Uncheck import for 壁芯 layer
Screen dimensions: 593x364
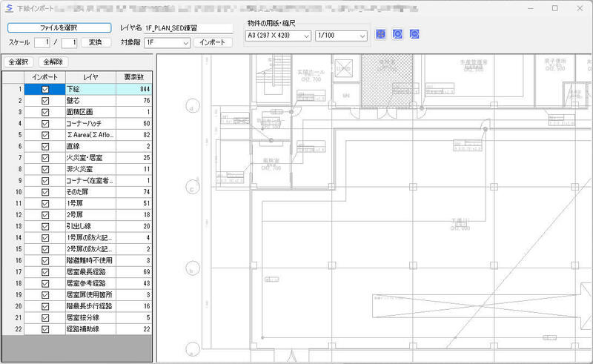pyautogui.click(x=45, y=101)
